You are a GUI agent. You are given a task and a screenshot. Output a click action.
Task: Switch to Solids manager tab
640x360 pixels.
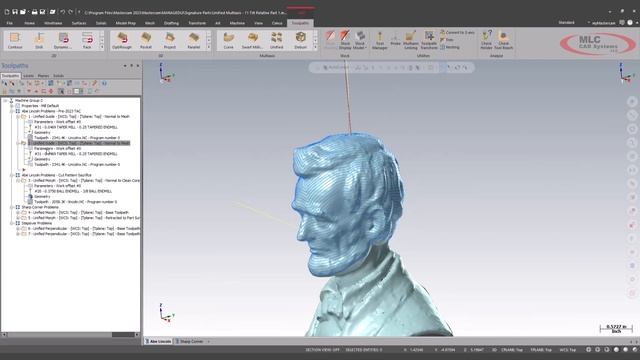pos(58,76)
